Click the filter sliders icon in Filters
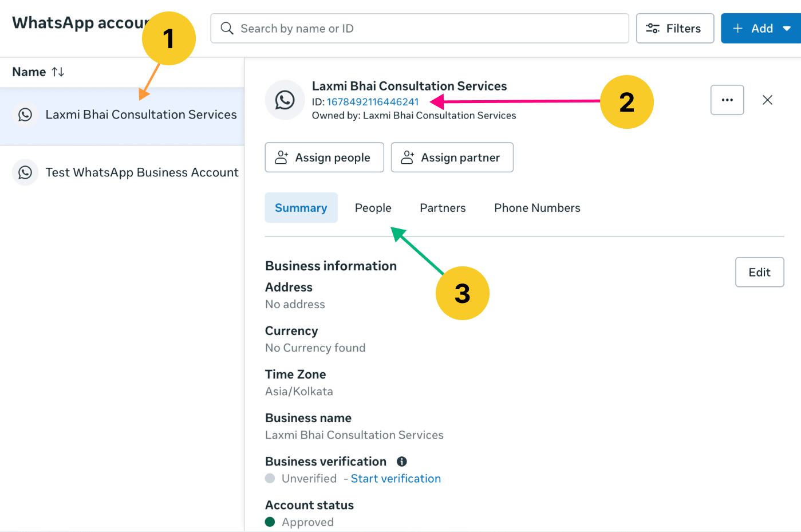Screen dimensions: 801x532 tap(653, 29)
